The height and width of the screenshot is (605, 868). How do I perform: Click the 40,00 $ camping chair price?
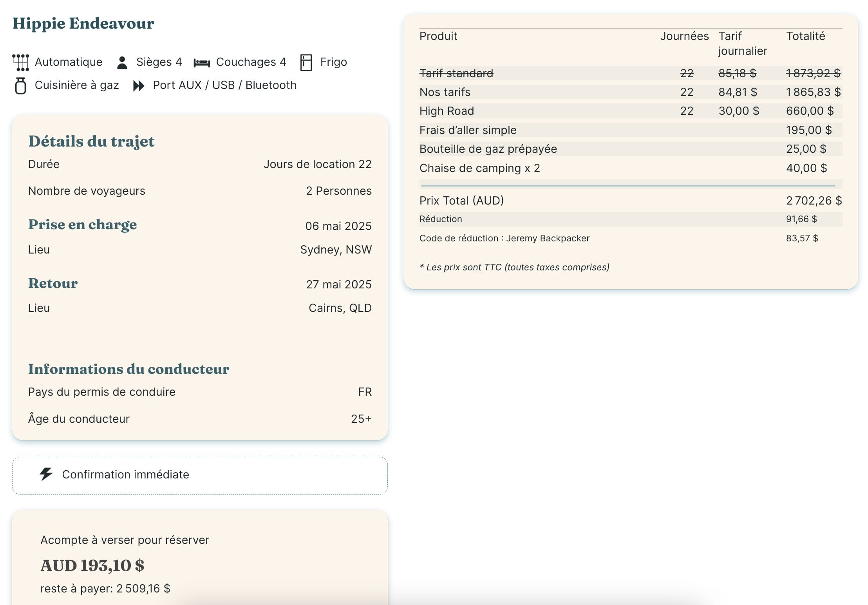coord(807,168)
